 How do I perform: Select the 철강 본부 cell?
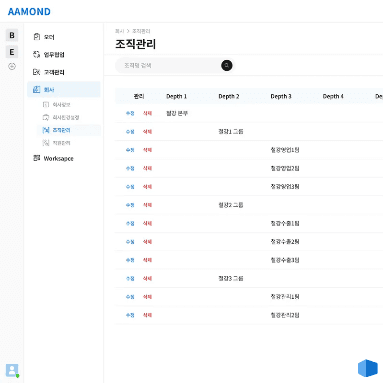(177, 113)
